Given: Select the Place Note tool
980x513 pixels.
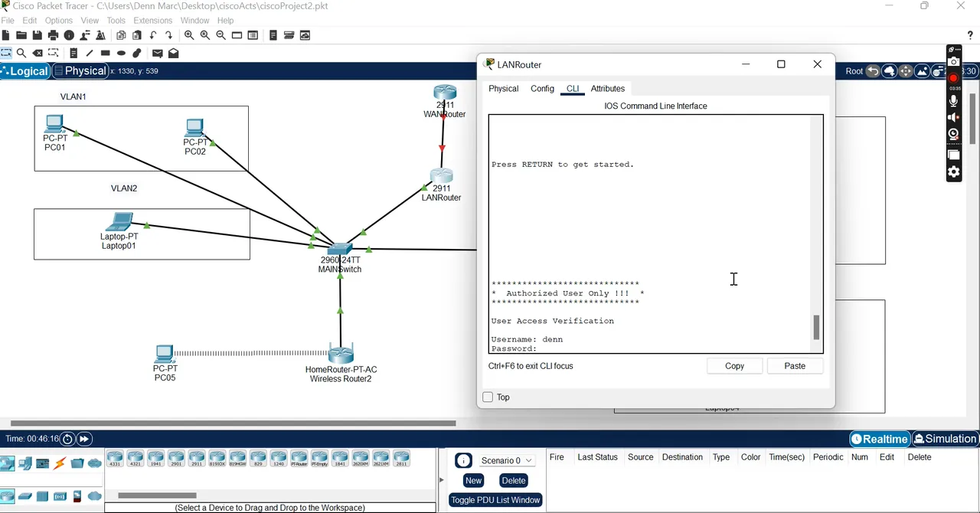Looking at the screenshot, I should coord(73,53).
